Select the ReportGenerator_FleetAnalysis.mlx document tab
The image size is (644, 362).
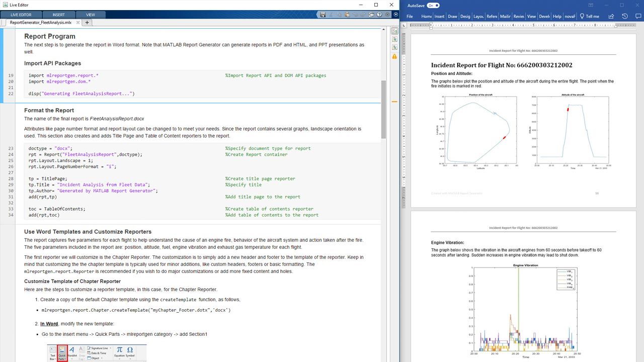[41, 23]
